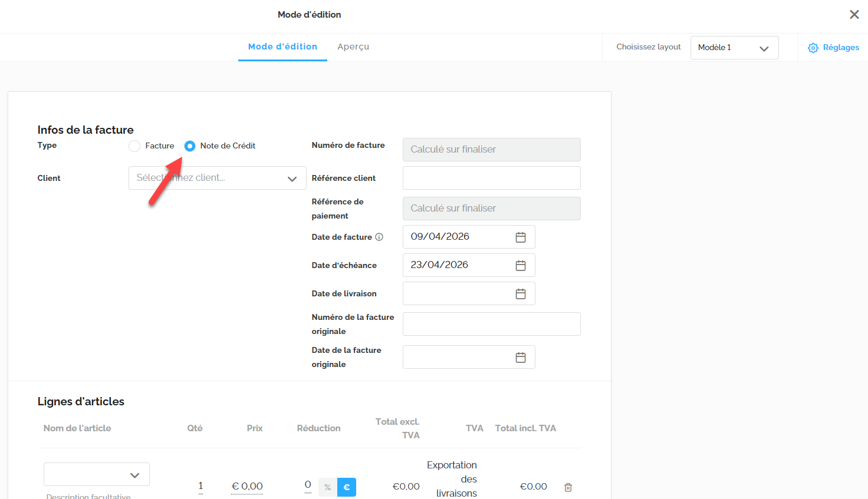Viewport: 868px width, 499px height.
Task: Click the Infos de la facture heading
Action: pos(86,130)
